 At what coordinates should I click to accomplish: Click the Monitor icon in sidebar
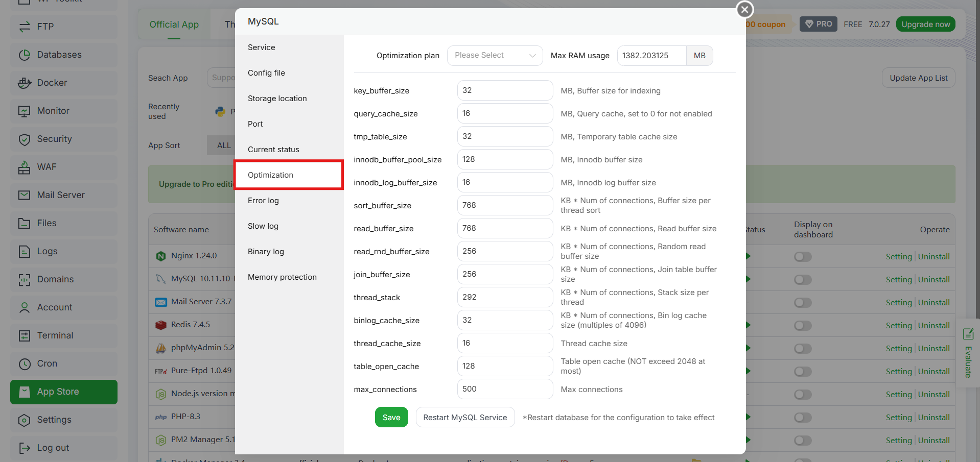(24, 111)
